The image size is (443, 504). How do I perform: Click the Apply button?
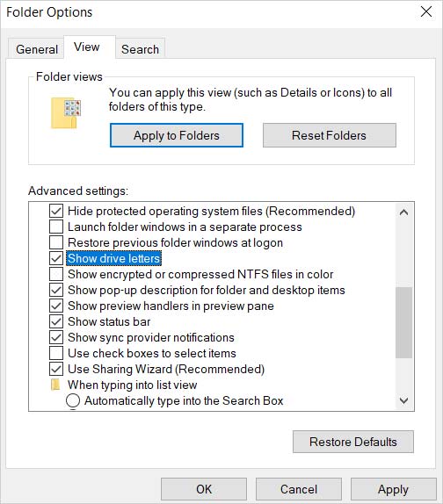point(393,489)
